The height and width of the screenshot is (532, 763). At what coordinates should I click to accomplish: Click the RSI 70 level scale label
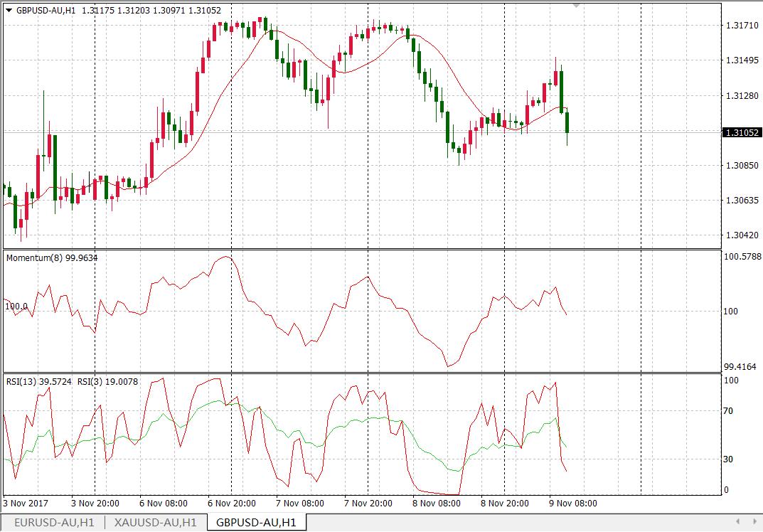tap(728, 411)
